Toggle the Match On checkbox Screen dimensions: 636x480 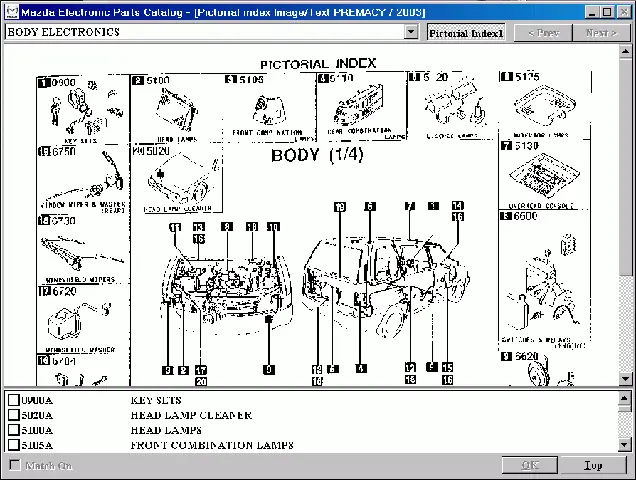coord(15,465)
